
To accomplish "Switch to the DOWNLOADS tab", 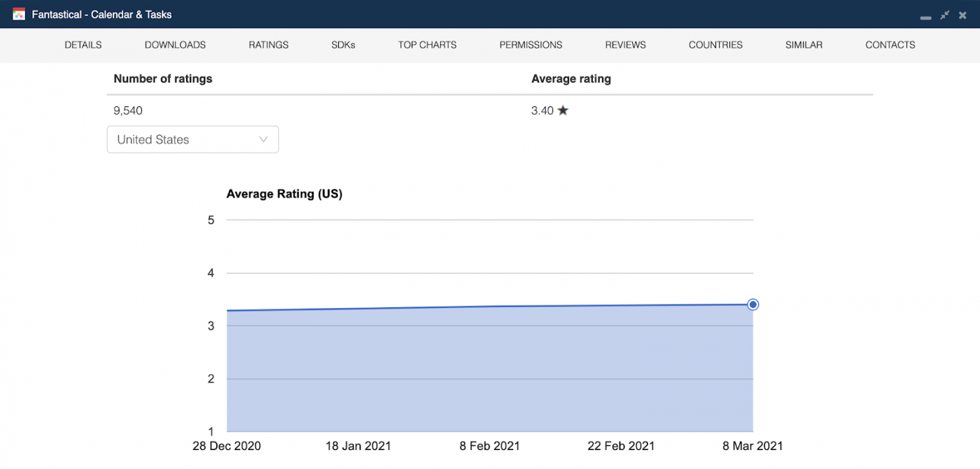I will [x=175, y=45].
